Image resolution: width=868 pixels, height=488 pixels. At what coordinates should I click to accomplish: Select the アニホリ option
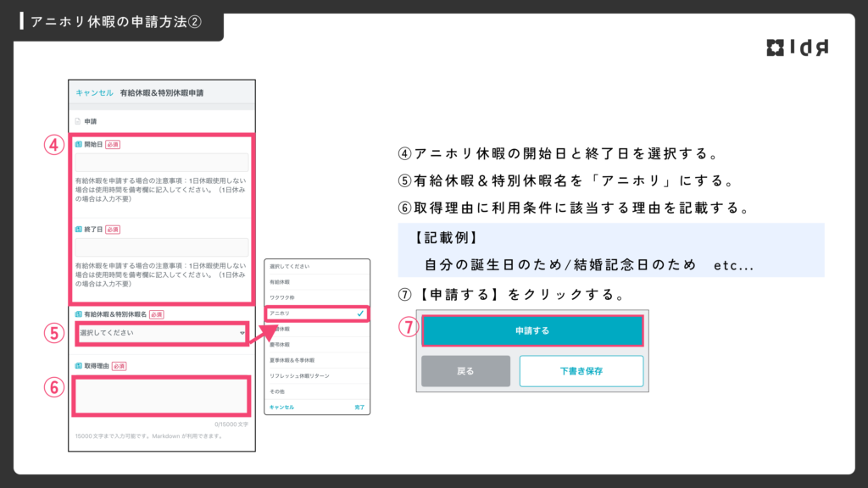coord(281,313)
